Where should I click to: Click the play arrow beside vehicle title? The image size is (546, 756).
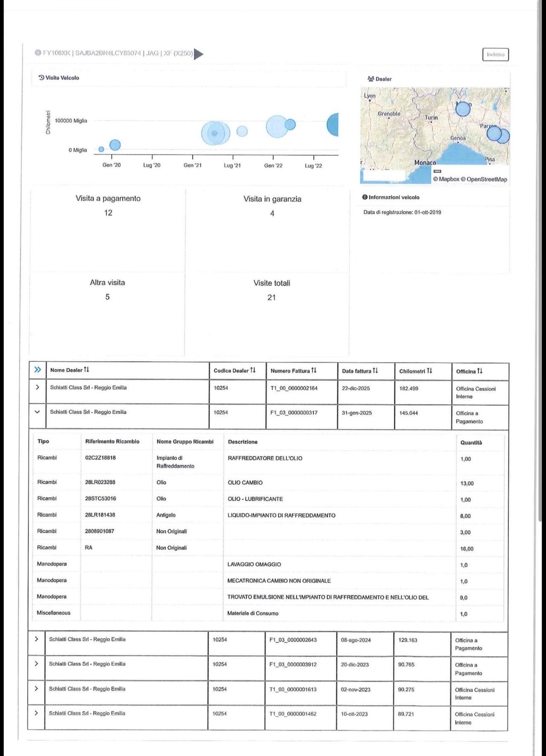click(x=199, y=54)
